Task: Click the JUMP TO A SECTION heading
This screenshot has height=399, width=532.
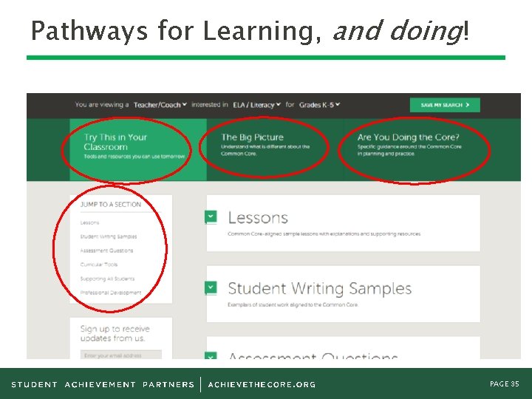Action: pyautogui.click(x=111, y=204)
